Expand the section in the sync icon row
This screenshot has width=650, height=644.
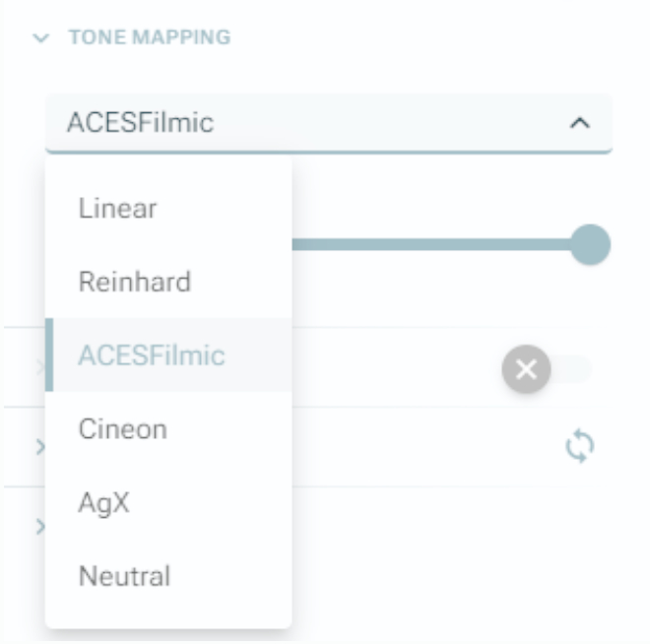click(39, 446)
